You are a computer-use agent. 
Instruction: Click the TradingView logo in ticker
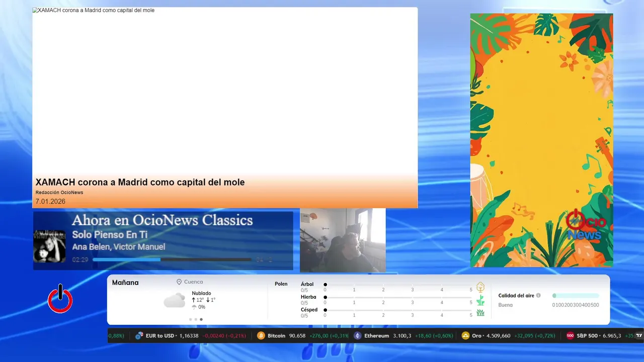click(x=639, y=336)
